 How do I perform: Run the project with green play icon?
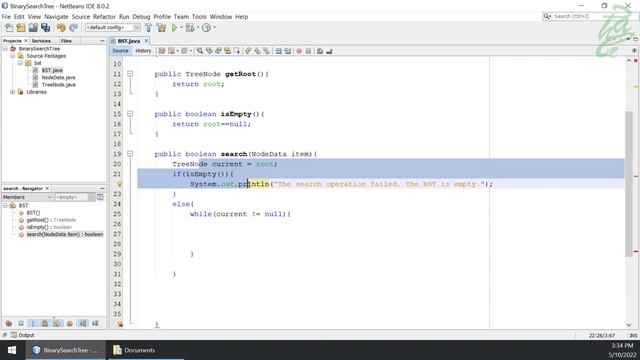174,28
